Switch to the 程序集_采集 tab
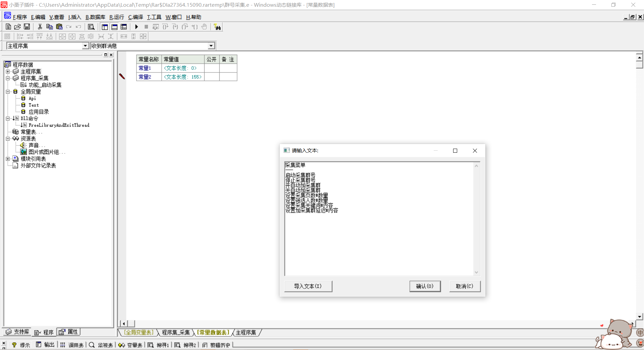Screen dimensions: 644x350 click(x=175, y=333)
